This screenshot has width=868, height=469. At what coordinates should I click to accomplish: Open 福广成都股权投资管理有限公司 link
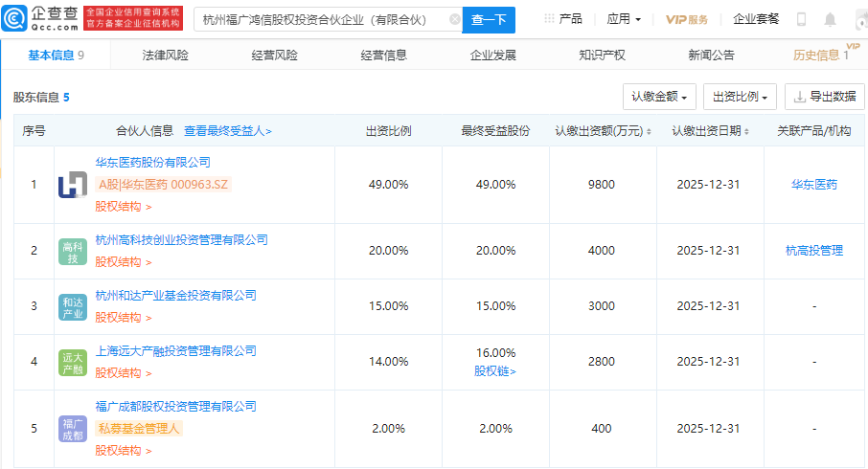tap(175, 407)
